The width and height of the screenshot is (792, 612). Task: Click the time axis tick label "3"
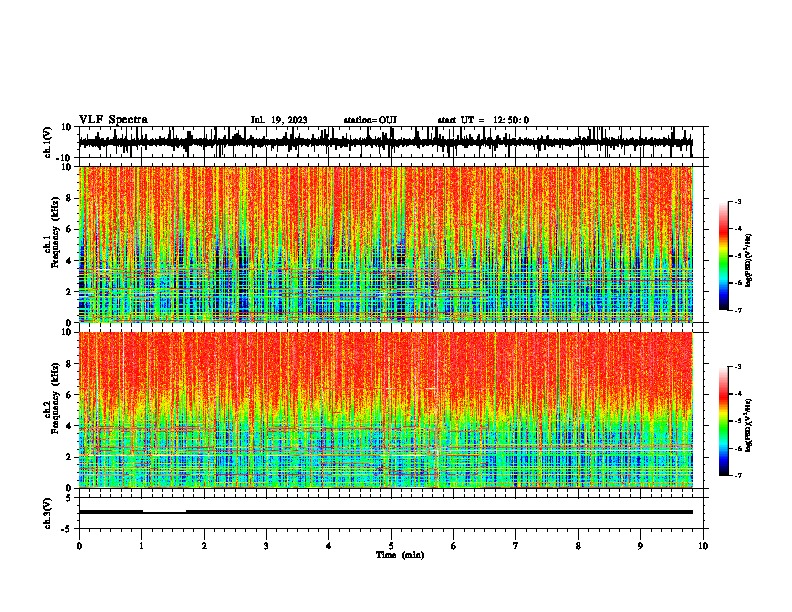tap(266, 546)
